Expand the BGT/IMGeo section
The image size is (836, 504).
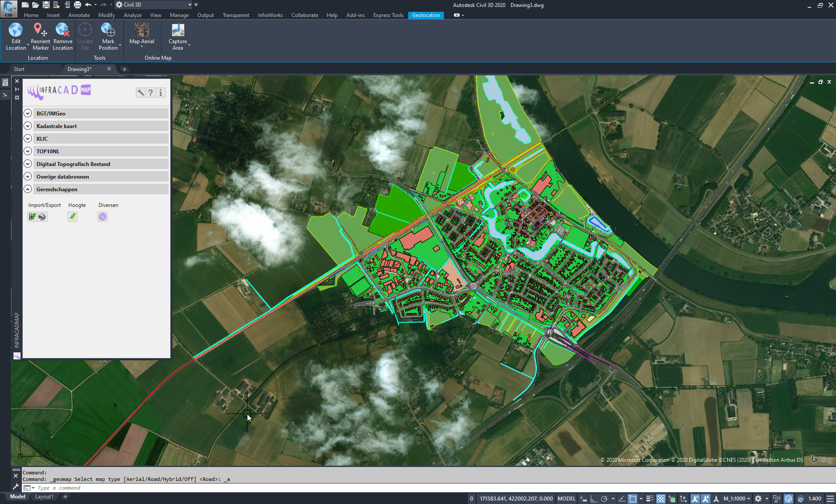[28, 113]
